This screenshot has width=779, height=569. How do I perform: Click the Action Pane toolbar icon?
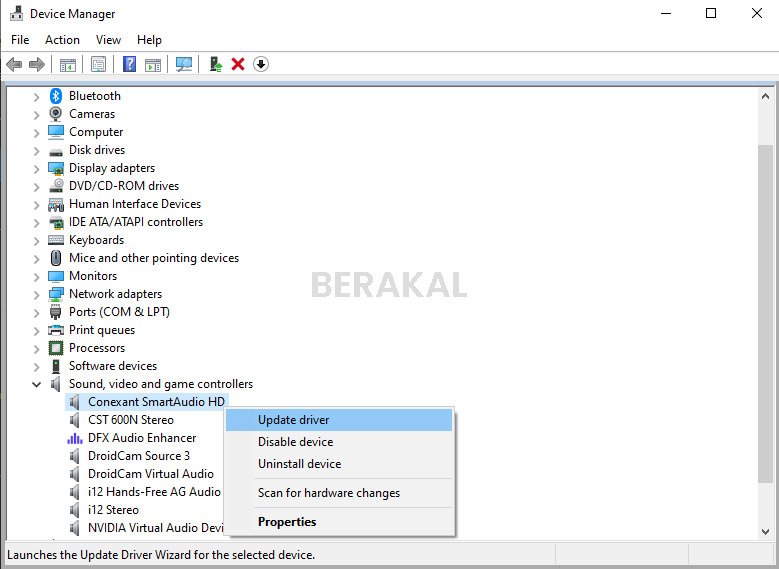pyautogui.click(x=153, y=64)
